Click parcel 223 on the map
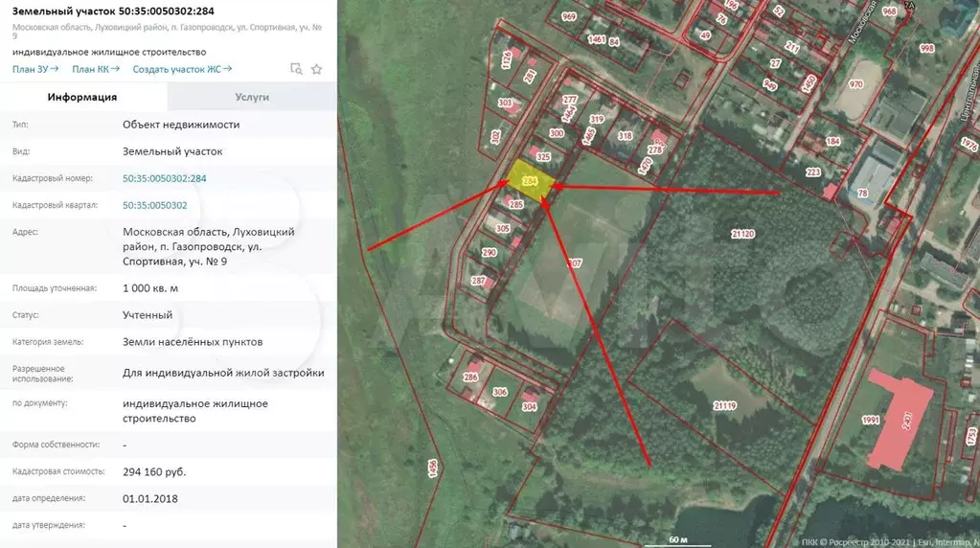980x548 pixels. [x=813, y=172]
